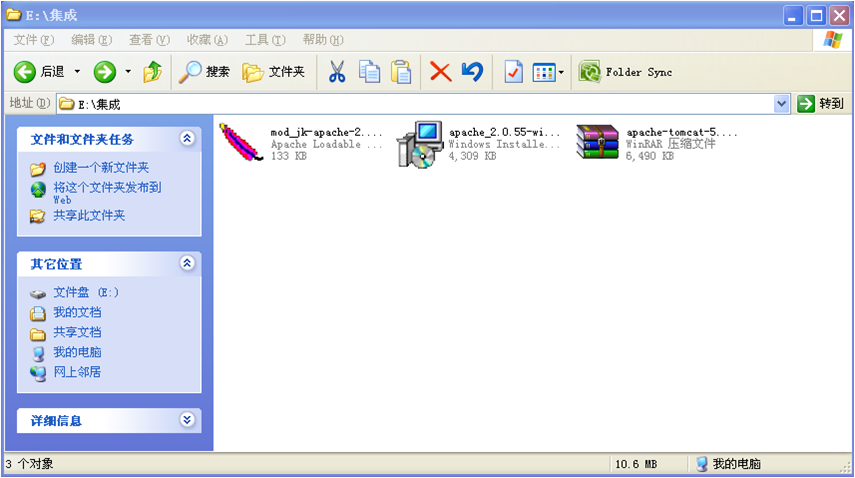Open 我的电脑 link in sidebar
The image size is (855, 478).
[x=77, y=352]
